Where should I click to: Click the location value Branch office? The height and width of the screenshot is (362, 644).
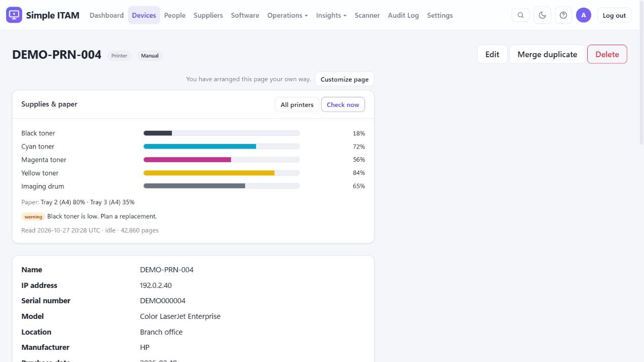pyautogui.click(x=161, y=332)
